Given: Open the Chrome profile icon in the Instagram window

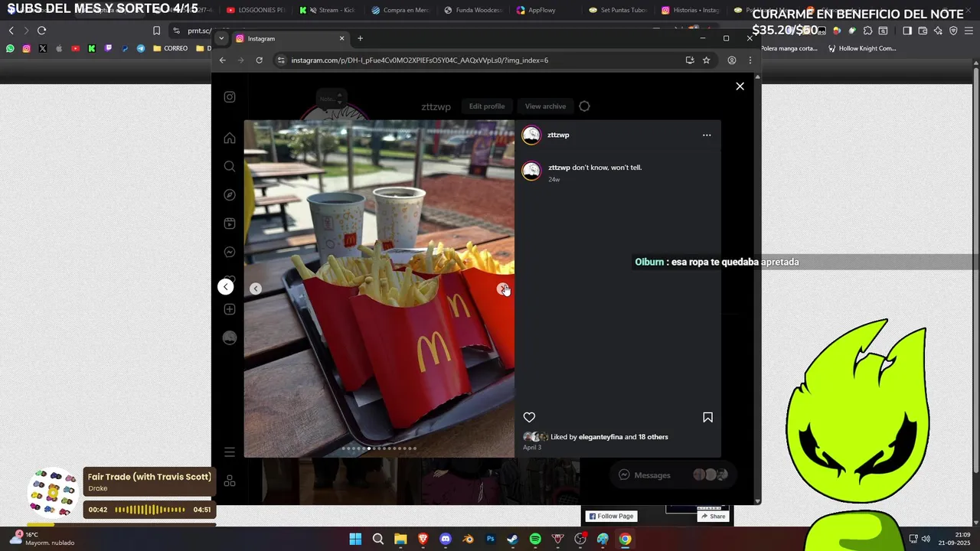Looking at the screenshot, I should [x=732, y=60].
